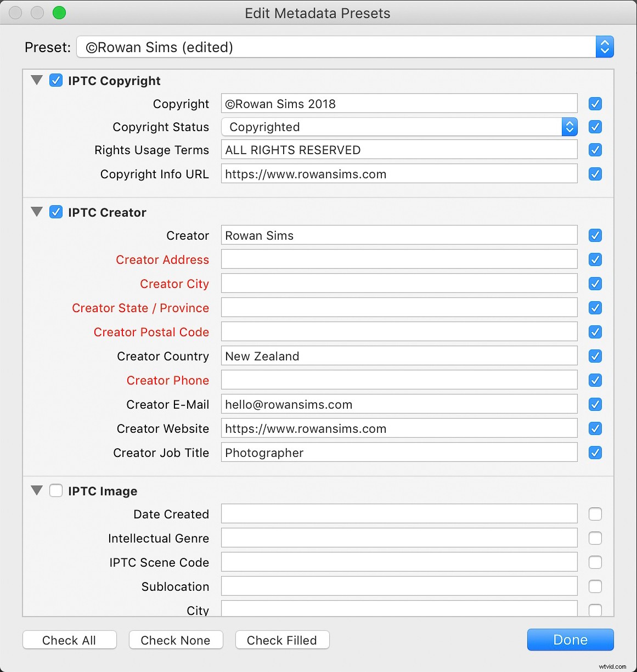Collapse the IPTC Creator section
637x672 pixels.
tap(37, 212)
